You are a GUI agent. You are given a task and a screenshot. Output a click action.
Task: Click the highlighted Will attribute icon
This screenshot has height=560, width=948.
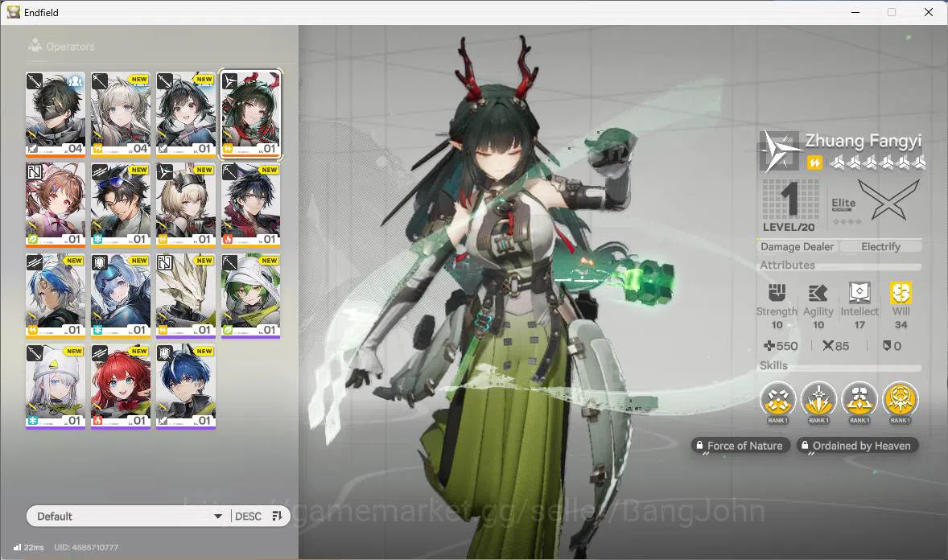901,293
